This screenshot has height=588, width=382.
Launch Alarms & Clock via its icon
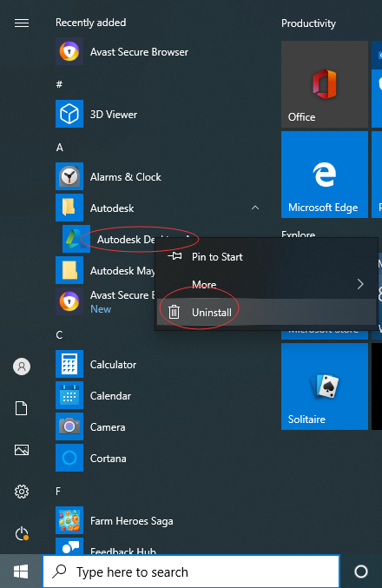click(x=69, y=176)
